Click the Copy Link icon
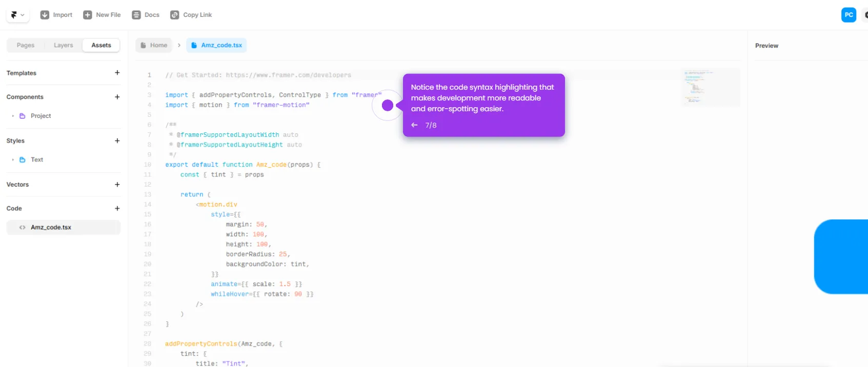The image size is (868, 367). 175,15
